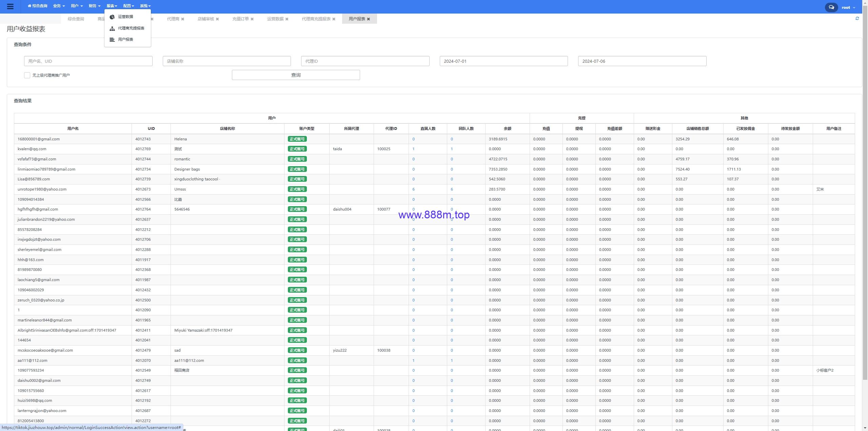The height and width of the screenshot is (431, 868).
Task: Close the 代理商 tab with its x icon
Action: point(183,19)
